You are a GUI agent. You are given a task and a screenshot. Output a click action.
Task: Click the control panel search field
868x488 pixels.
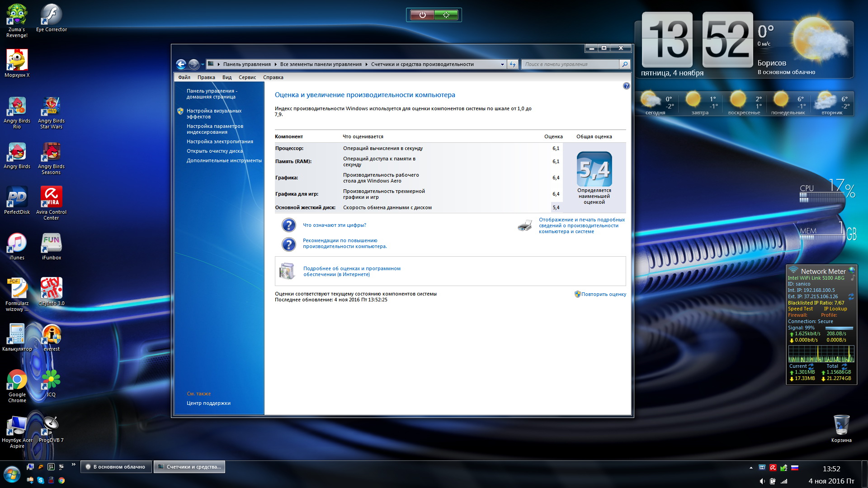point(570,64)
